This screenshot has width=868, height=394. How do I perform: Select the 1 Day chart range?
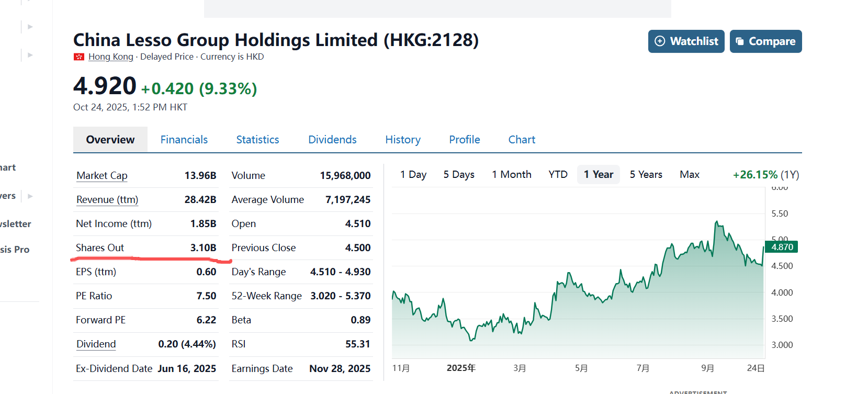[413, 175]
